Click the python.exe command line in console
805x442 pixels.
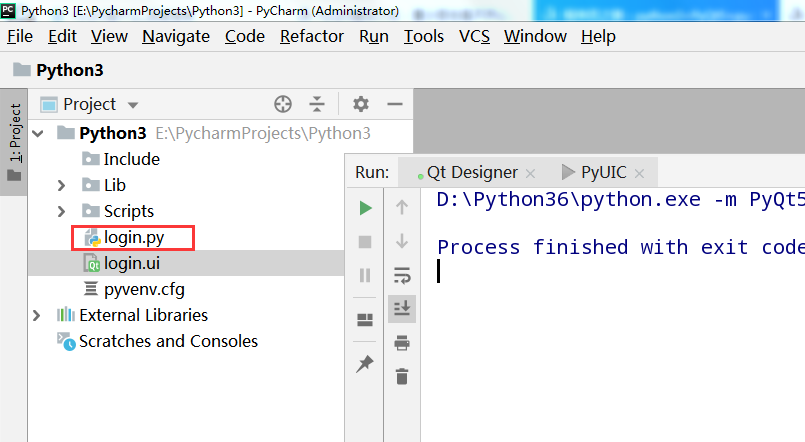620,200
